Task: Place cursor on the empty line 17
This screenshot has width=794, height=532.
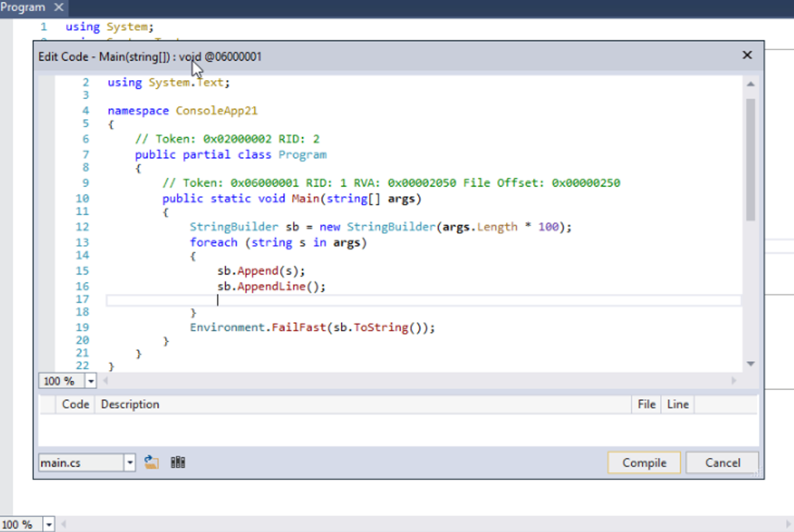Action: [x=389, y=300]
